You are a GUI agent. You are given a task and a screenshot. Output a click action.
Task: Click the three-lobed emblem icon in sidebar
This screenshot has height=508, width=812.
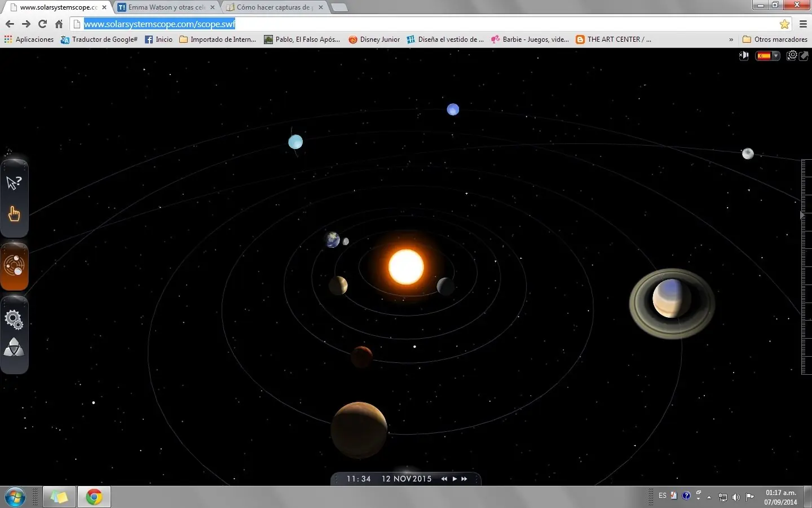[x=14, y=348]
